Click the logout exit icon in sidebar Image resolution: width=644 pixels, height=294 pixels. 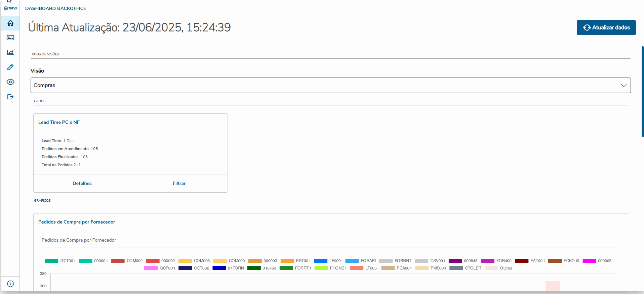click(10, 97)
